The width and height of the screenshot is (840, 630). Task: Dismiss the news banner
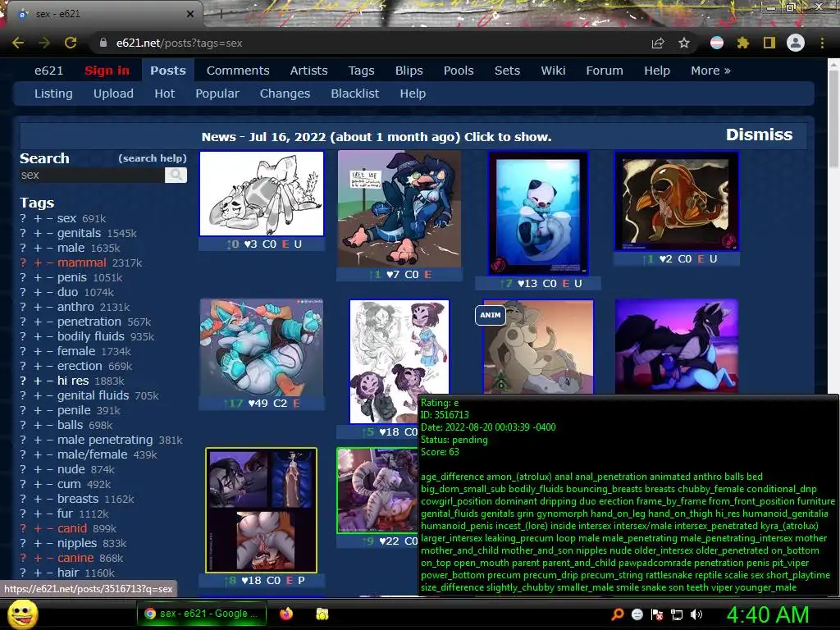759,135
